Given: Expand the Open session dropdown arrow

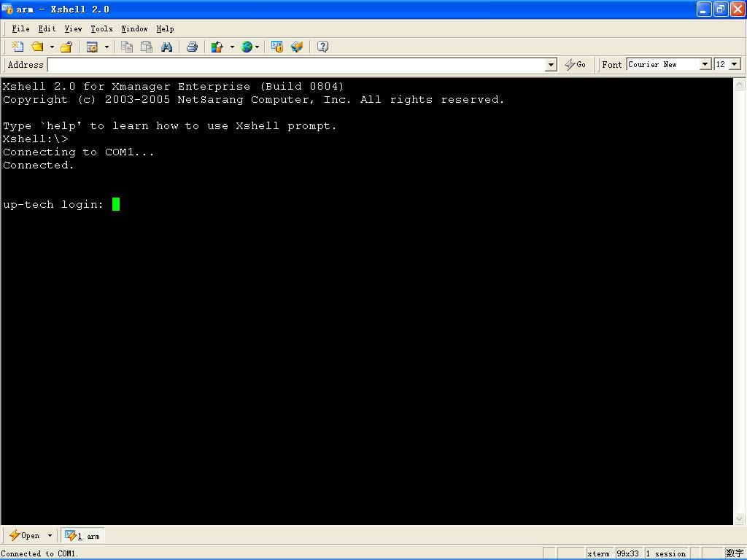Looking at the screenshot, I should 52,47.
